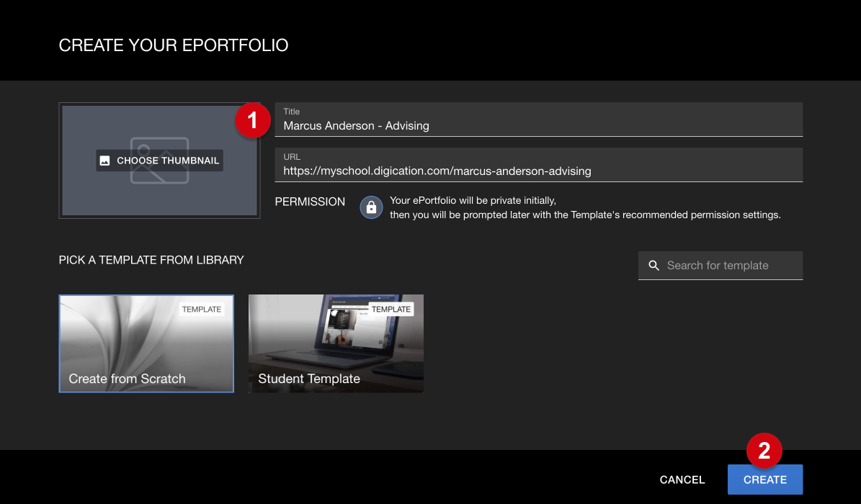Click the PICK A TEMPLATE FROM LIBRARY heading
Screen dimensions: 861x504
tap(151, 260)
